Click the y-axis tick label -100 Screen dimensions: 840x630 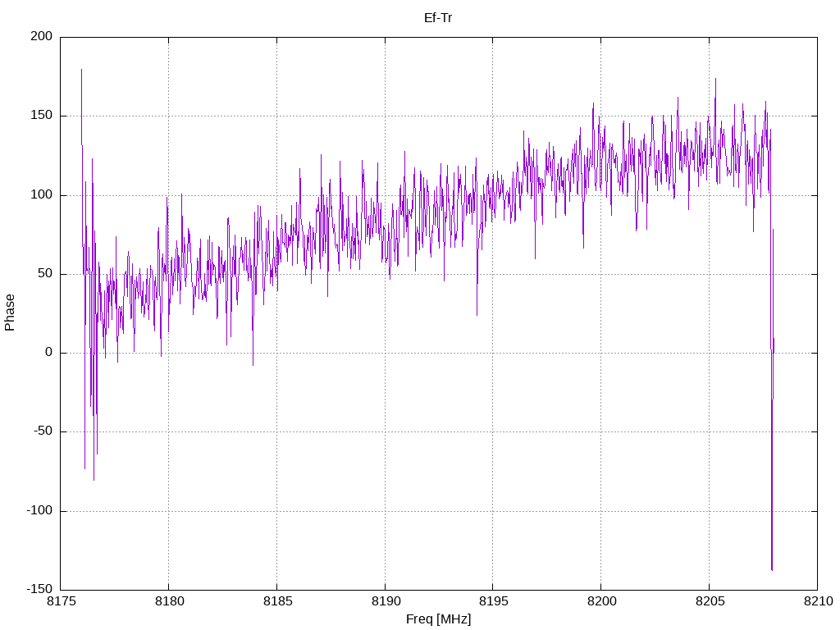(x=39, y=510)
